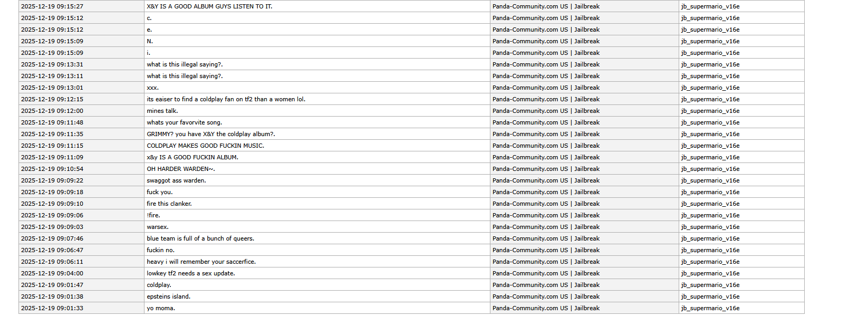
Task: Select the timestamp 2025-12-19 09:04:00
Action: click(52, 273)
